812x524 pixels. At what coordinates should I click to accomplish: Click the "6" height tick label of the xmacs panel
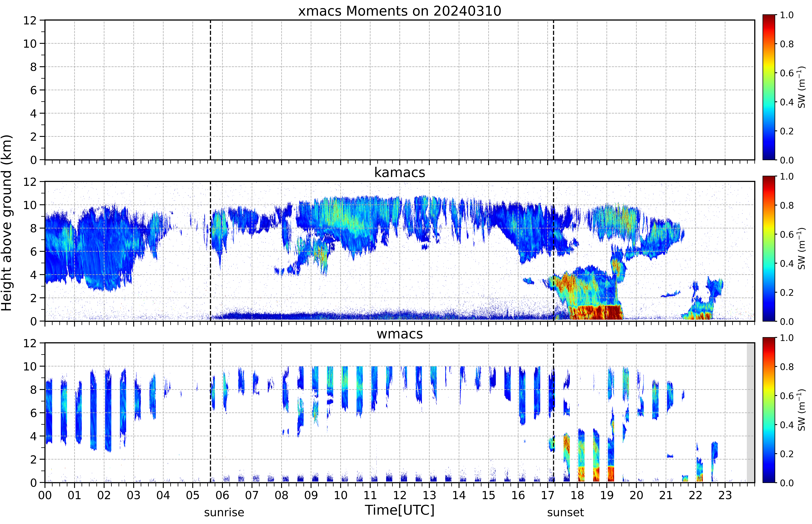(33, 90)
